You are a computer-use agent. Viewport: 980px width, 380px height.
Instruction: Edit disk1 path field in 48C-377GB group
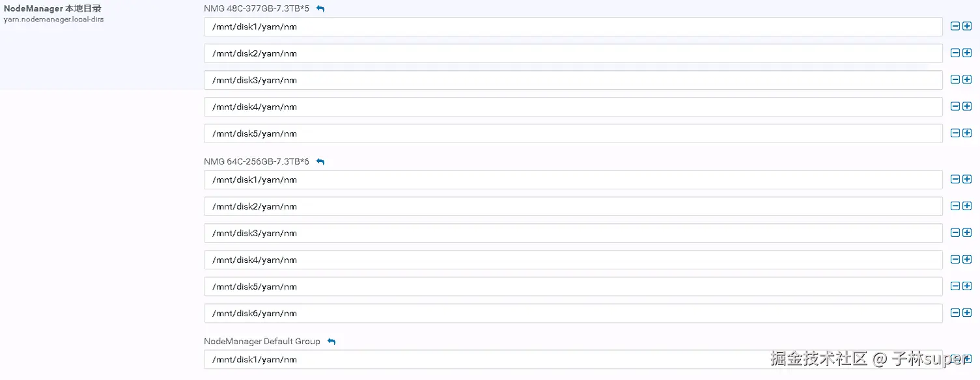[x=573, y=27]
